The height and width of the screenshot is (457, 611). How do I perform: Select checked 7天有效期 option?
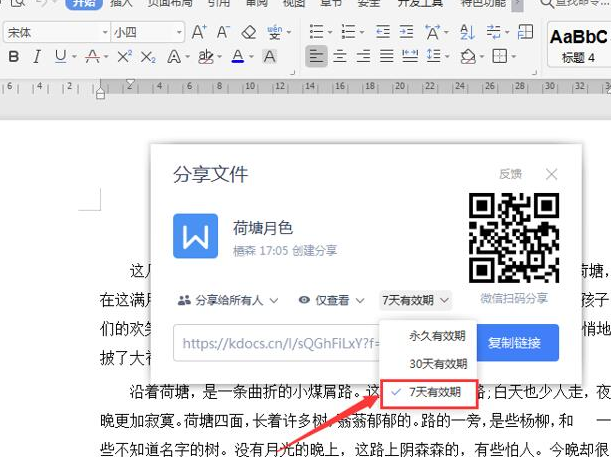[429, 393]
